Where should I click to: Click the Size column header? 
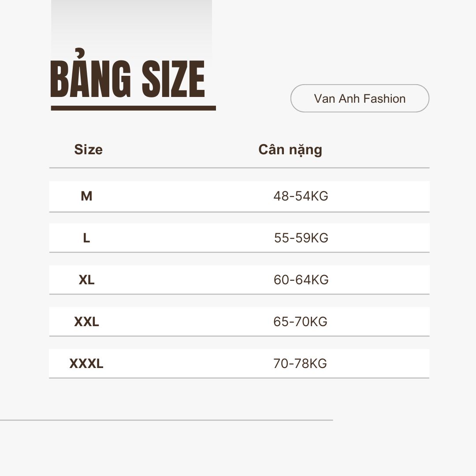(x=88, y=150)
